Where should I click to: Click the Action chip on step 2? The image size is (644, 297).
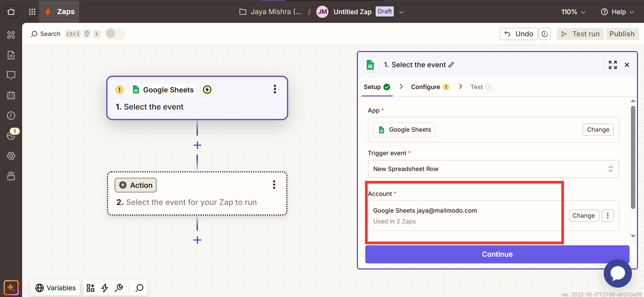(136, 185)
